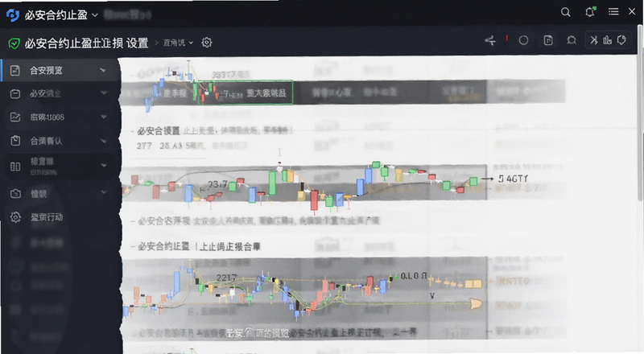644x354 pixels.
Task: Click the yellow arrow marker at the bottom chart's end
Action: pos(476,303)
